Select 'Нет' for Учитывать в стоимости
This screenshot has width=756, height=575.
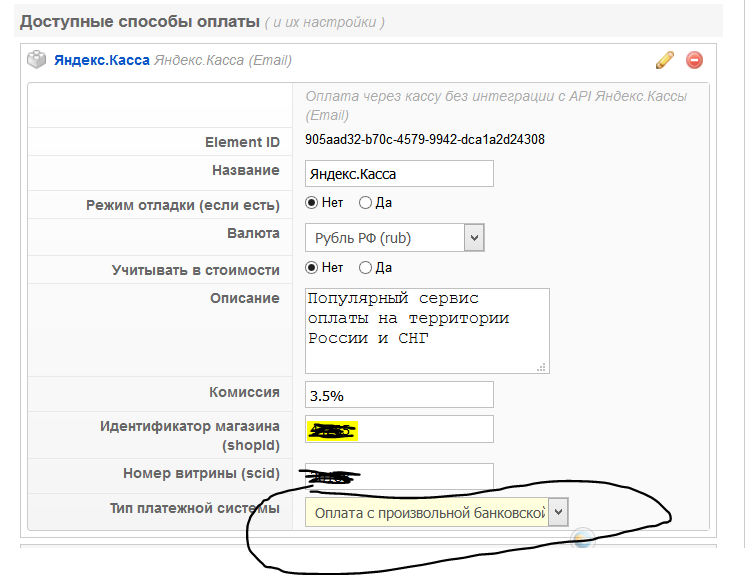click(312, 268)
